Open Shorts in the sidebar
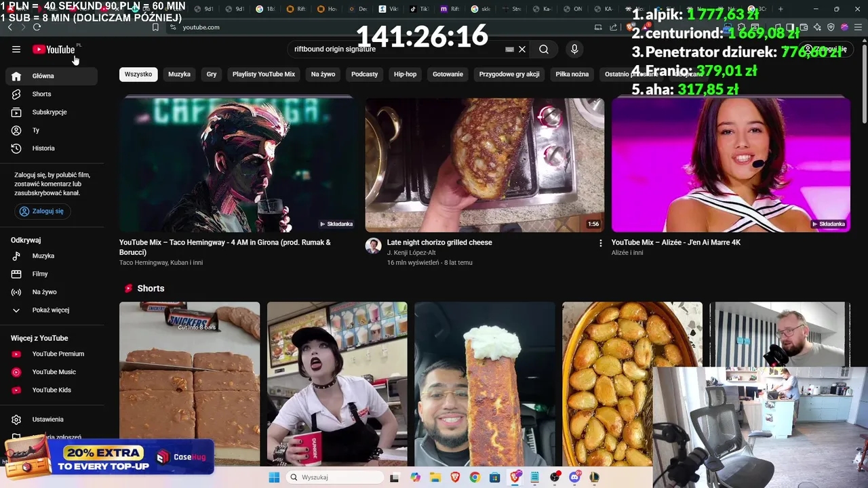Image resolution: width=868 pixels, height=488 pixels. click(x=52, y=94)
